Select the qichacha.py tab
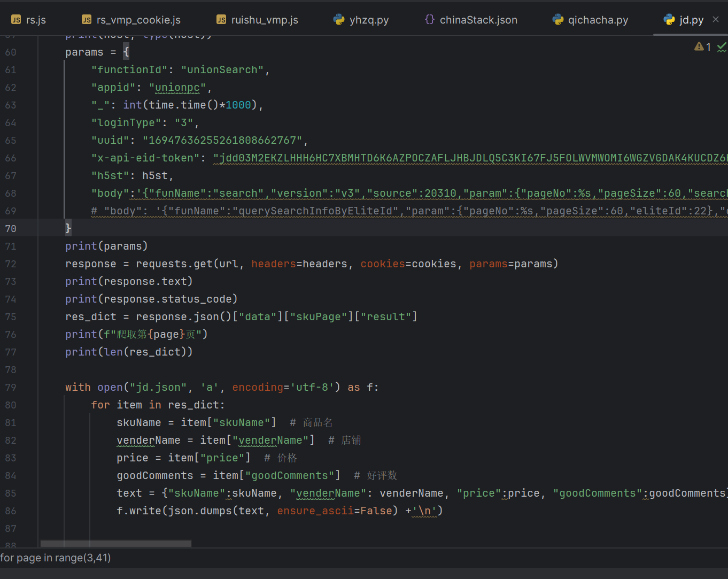 click(x=591, y=20)
